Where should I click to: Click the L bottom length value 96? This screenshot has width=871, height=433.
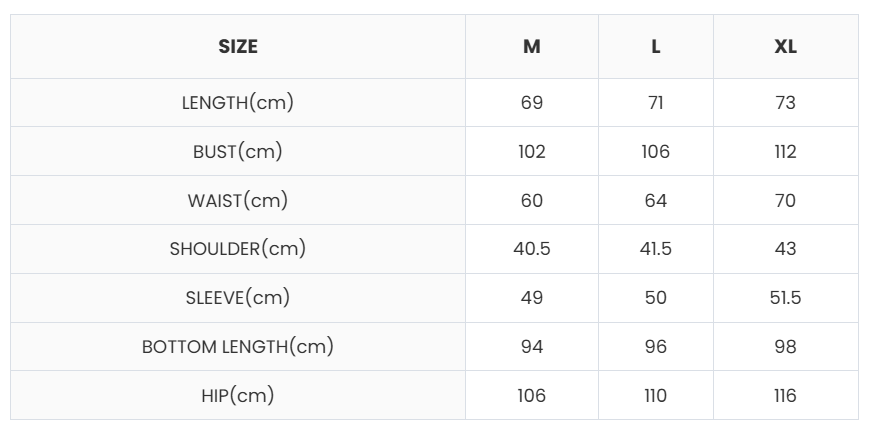[656, 347]
